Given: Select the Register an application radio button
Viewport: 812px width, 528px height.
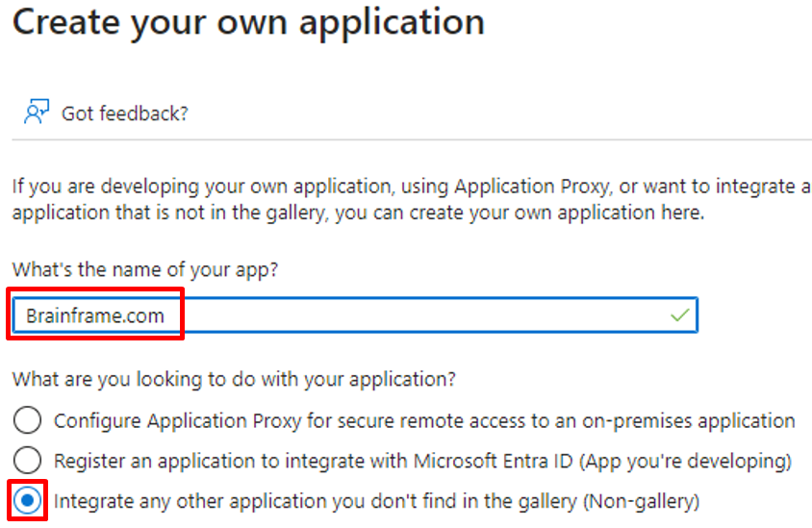Looking at the screenshot, I should point(28,461).
